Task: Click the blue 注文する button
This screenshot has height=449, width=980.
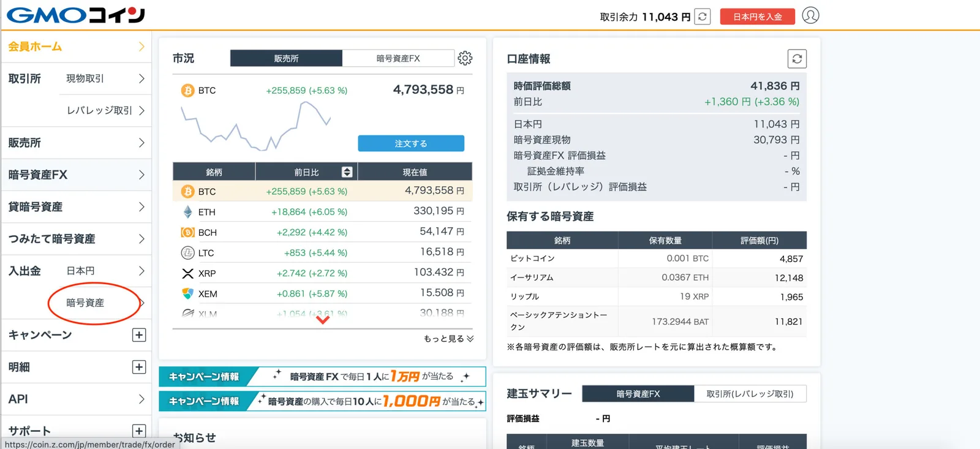Action: pos(411,143)
